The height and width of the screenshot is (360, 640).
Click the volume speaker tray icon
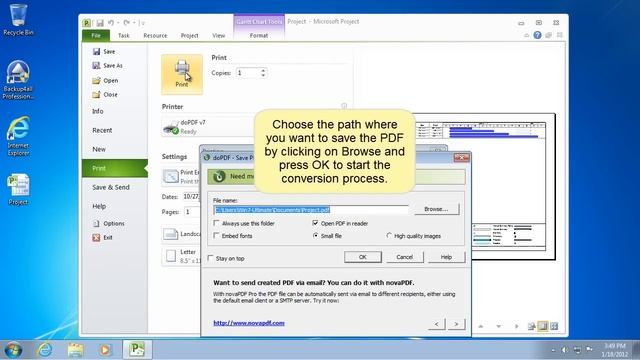click(x=565, y=350)
